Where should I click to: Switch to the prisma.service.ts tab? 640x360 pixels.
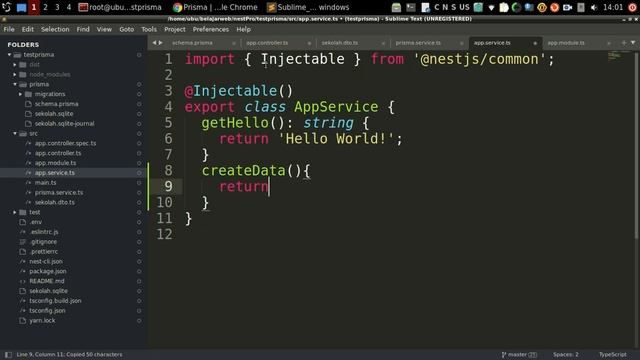click(418, 43)
